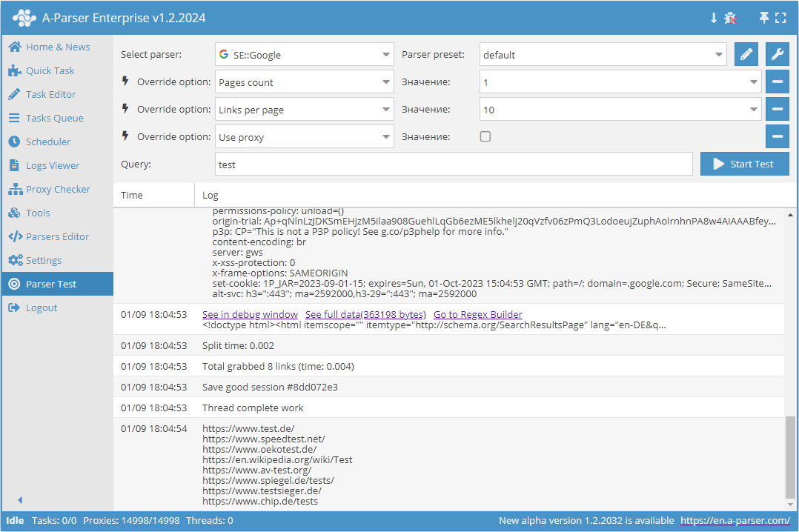Remove the Use proxy override row

[x=777, y=136]
